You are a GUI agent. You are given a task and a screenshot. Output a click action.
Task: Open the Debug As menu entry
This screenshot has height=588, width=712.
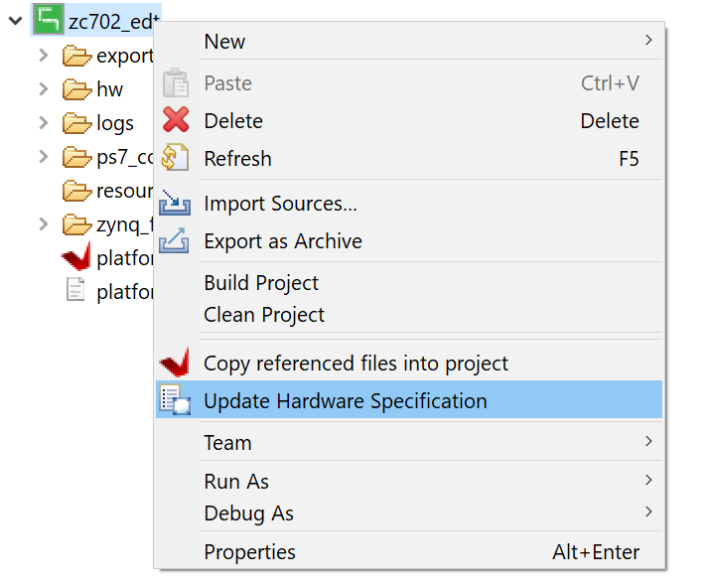point(409,514)
